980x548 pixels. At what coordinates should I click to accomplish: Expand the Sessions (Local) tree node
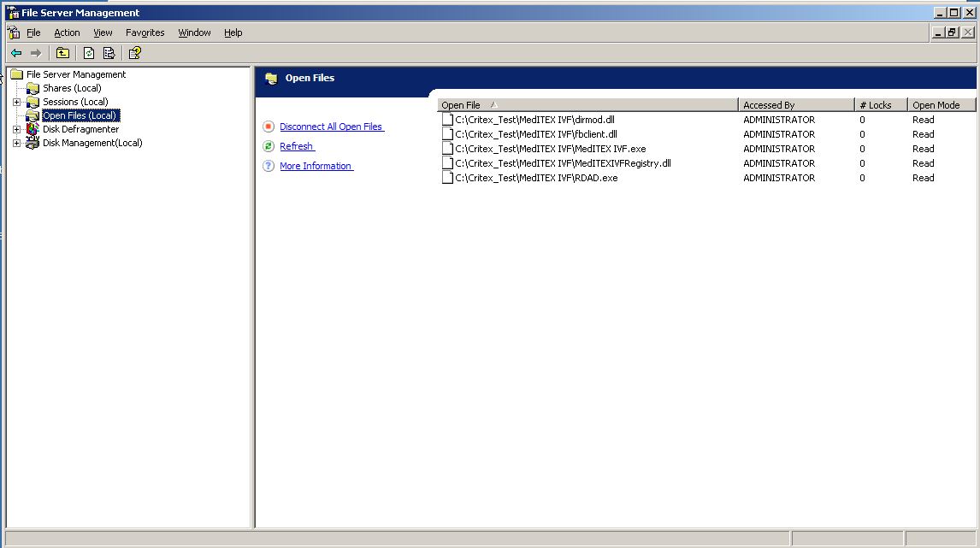(17, 102)
